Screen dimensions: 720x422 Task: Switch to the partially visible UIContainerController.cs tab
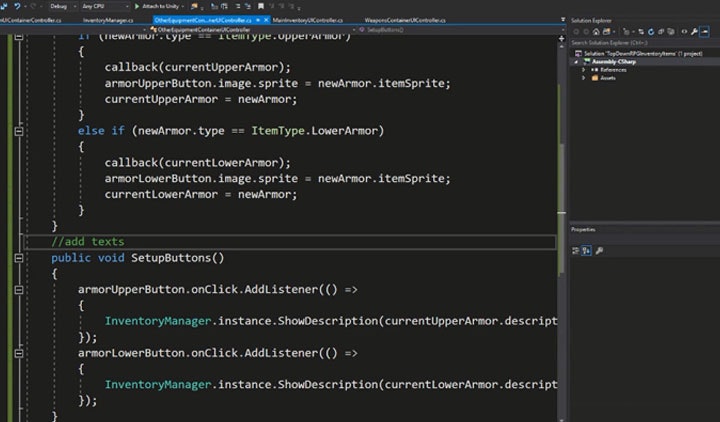[30, 20]
